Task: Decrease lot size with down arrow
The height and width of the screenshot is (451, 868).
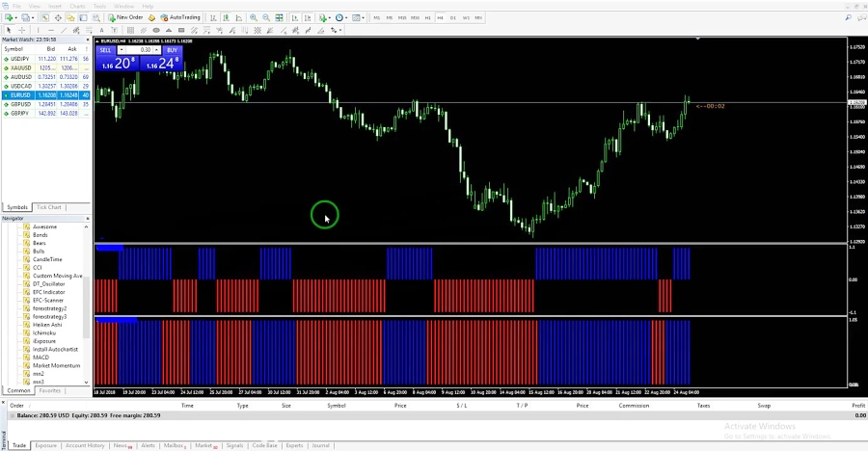Action: click(x=122, y=50)
